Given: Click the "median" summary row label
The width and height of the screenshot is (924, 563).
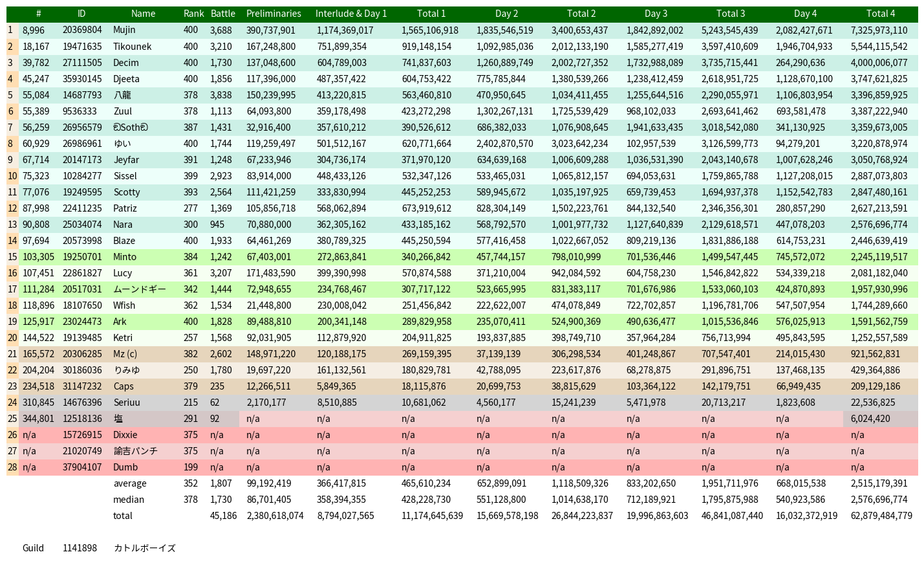Looking at the screenshot, I should [x=129, y=500].
